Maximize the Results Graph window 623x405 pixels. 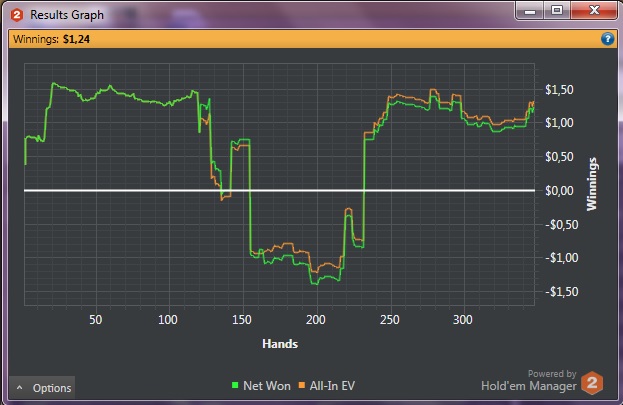point(557,10)
